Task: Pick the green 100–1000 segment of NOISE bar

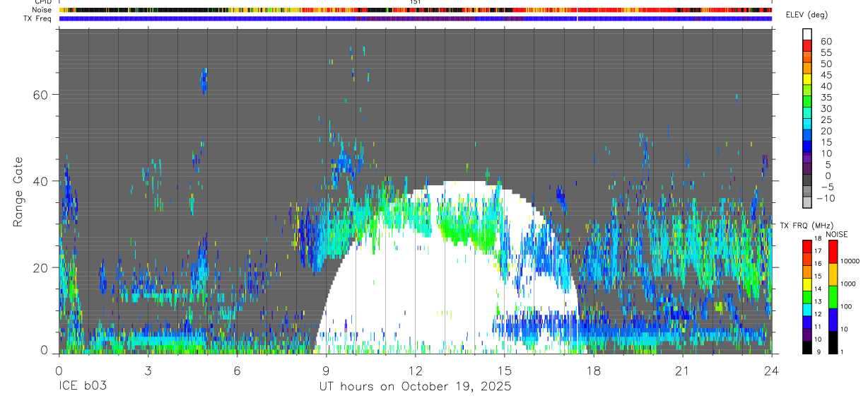Action: tap(834, 296)
